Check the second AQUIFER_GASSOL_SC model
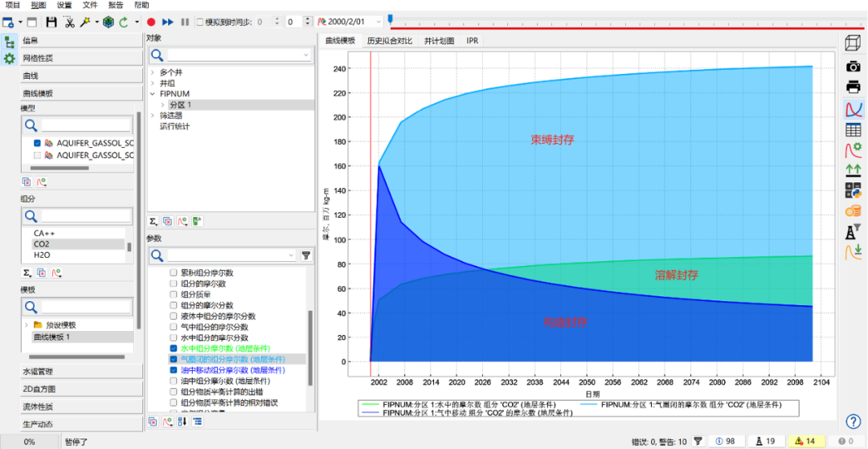This screenshot has width=868, height=449. click(x=37, y=155)
